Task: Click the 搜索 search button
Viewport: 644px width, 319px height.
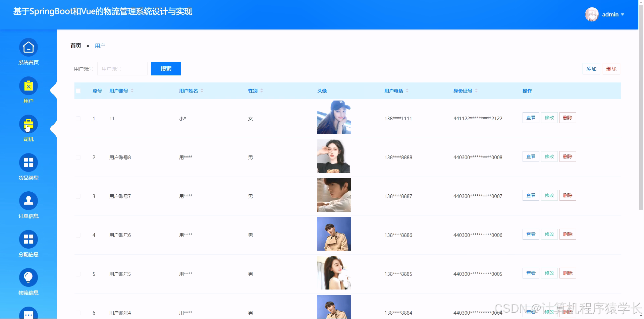Action: pyautogui.click(x=166, y=68)
